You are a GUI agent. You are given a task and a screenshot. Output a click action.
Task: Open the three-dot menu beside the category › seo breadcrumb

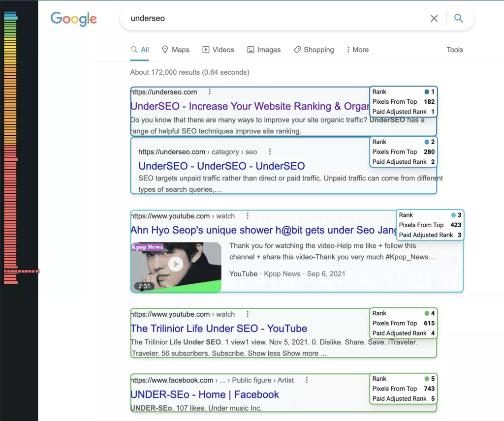pos(270,151)
